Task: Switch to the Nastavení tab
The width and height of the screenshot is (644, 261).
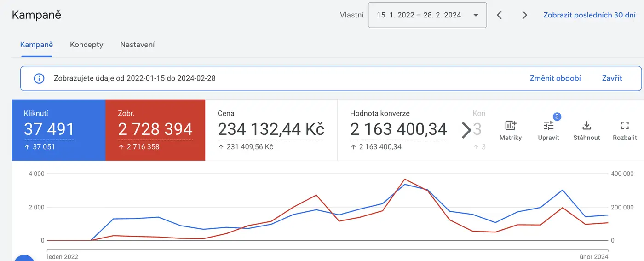Action: [138, 45]
